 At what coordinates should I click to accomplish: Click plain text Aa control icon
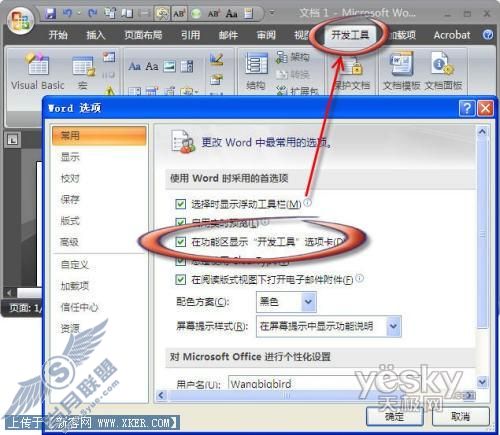pos(152,66)
